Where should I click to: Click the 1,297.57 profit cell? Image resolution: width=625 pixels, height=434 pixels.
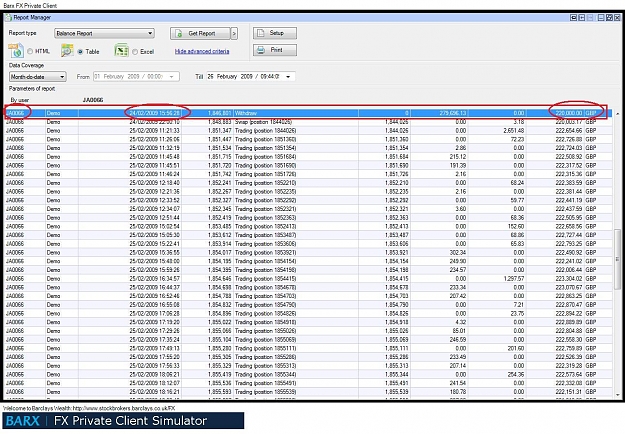coord(514,279)
